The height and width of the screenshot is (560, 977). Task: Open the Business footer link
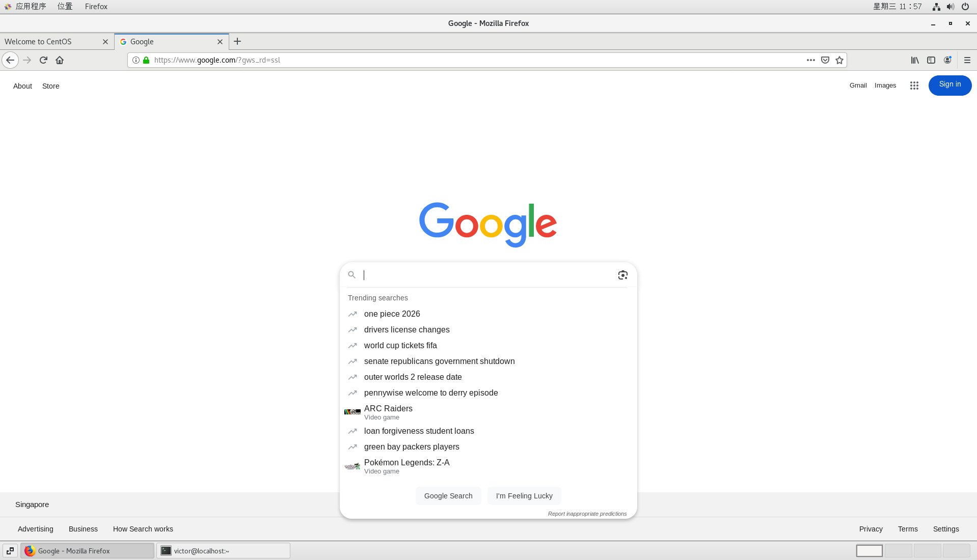[83, 529]
